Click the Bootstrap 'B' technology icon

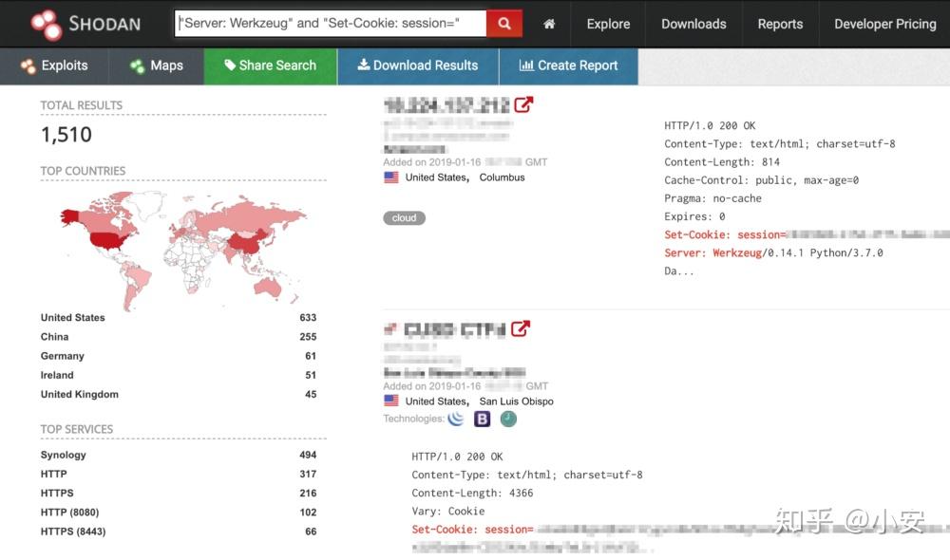point(483,419)
